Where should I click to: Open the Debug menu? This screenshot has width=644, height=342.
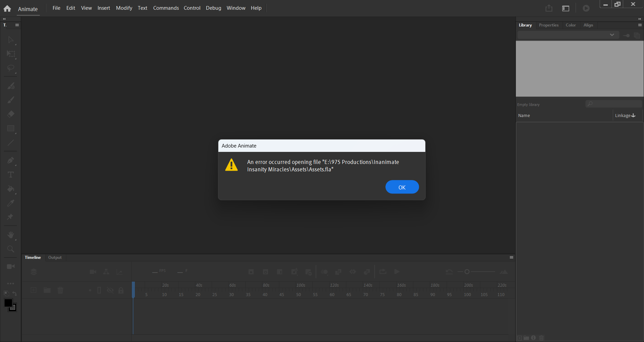coord(214,8)
